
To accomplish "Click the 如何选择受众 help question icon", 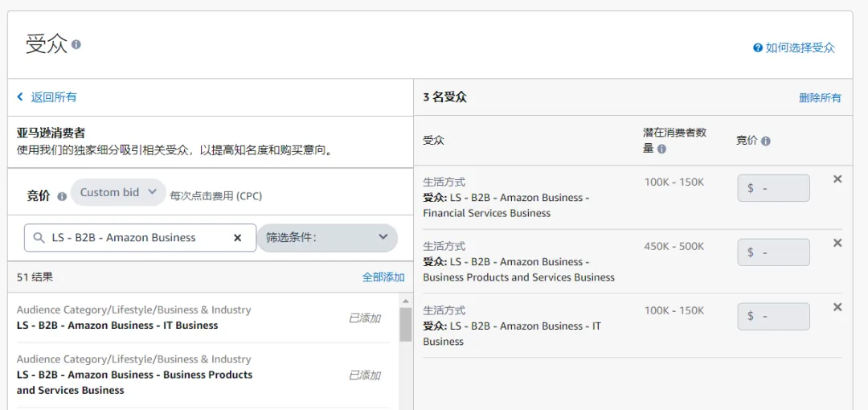I will pyautogui.click(x=757, y=48).
